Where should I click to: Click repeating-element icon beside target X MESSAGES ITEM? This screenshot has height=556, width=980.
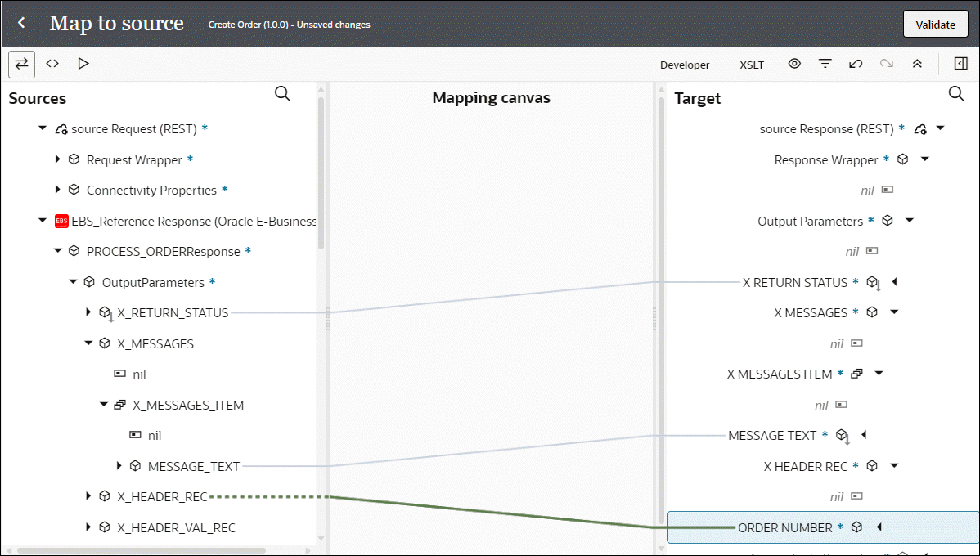pyautogui.click(x=856, y=374)
